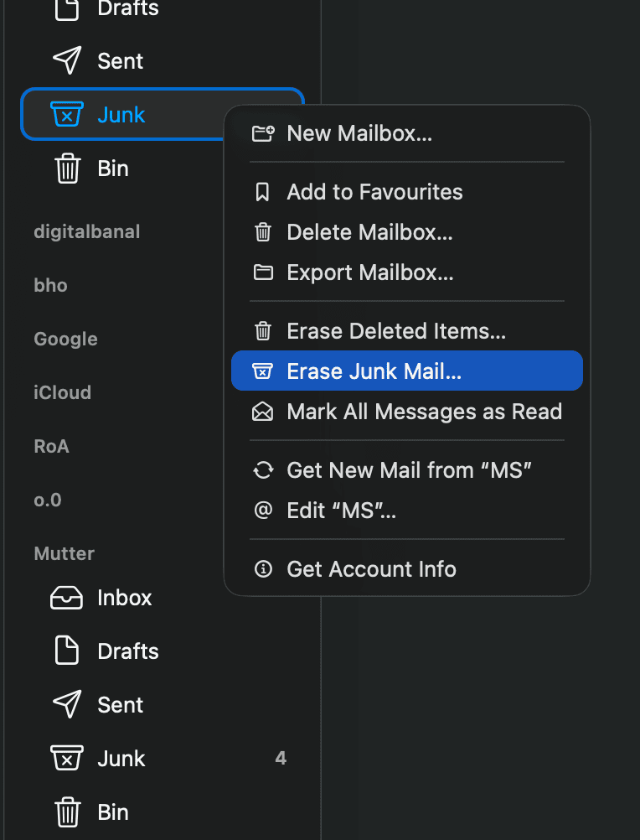Open Mutter's Bin mailbox

(163, 812)
